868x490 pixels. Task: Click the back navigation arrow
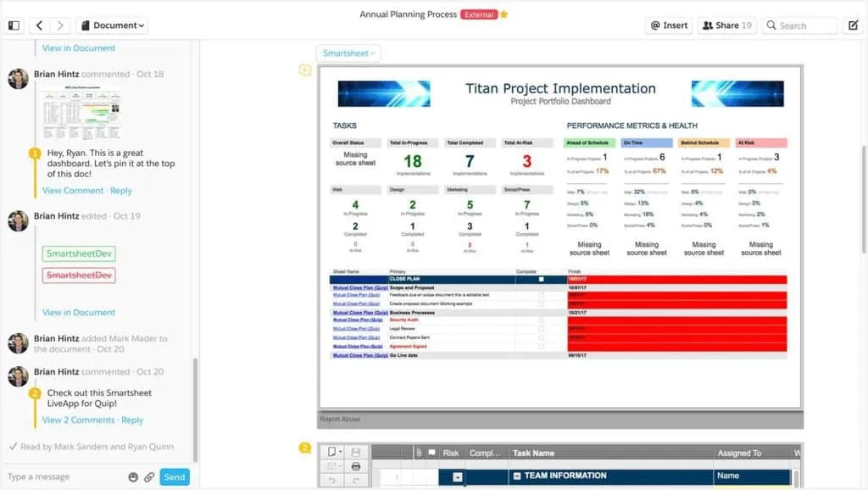coord(39,25)
